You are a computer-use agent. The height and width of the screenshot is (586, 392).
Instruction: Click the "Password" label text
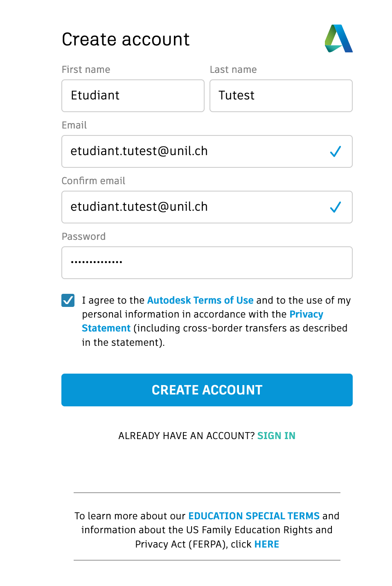pos(83,237)
